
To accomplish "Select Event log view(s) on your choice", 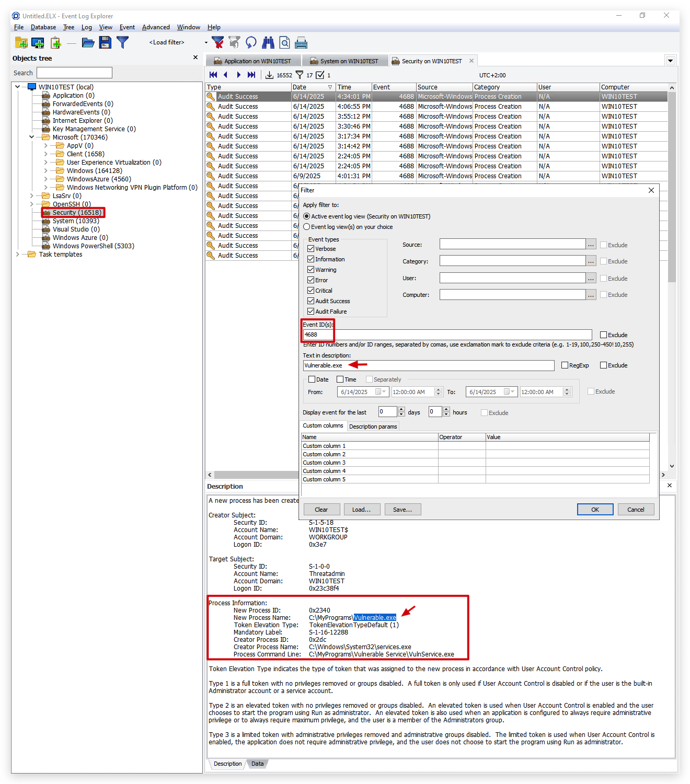I will coord(307,227).
